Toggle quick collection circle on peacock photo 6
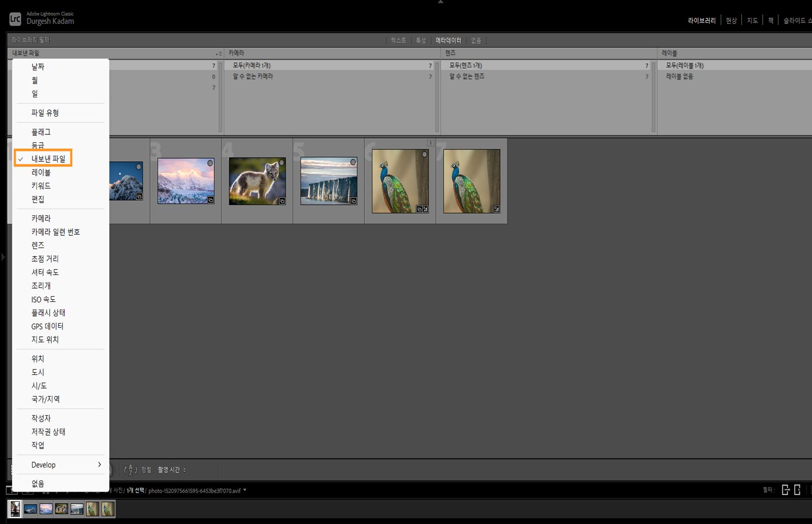 coord(425,154)
